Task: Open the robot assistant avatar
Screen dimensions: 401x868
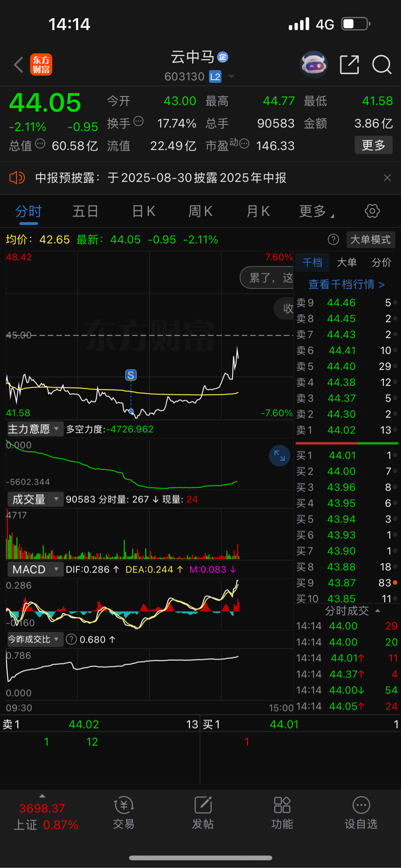Action: pyautogui.click(x=313, y=65)
